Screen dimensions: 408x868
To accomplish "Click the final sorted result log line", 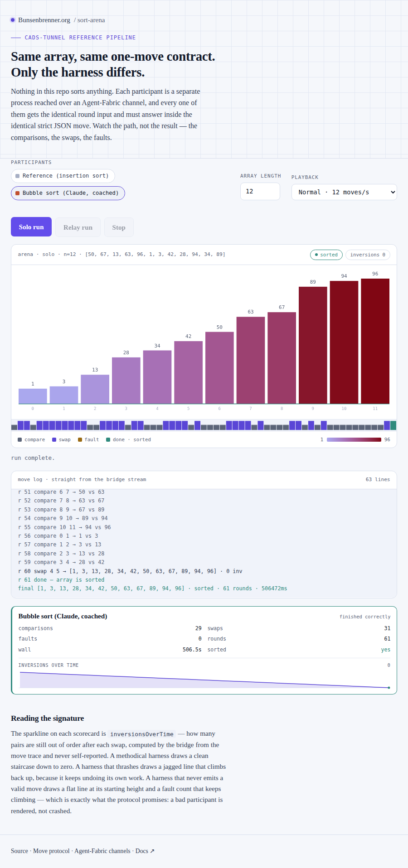I will pos(152,588).
